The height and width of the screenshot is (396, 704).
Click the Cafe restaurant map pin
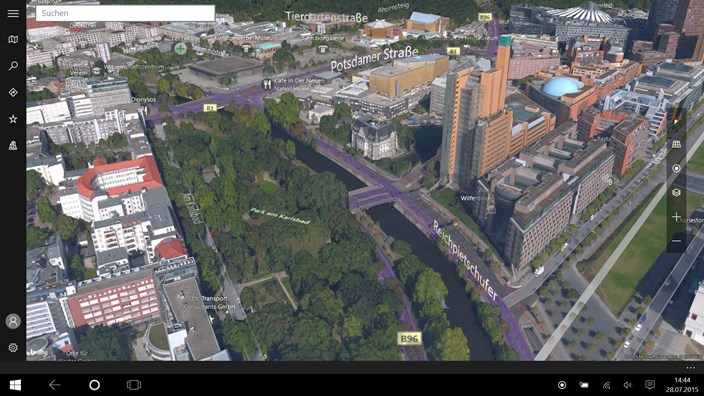[267, 84]
